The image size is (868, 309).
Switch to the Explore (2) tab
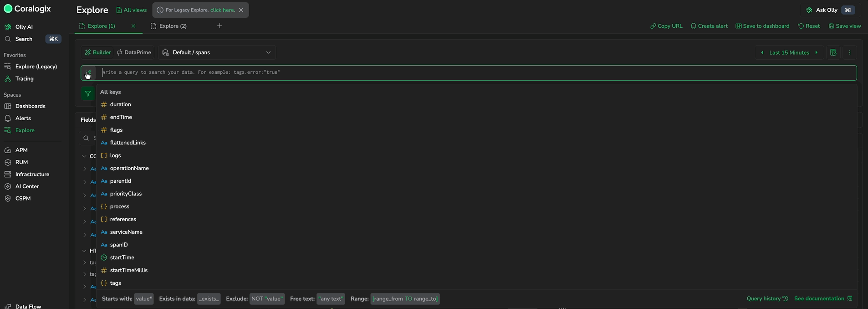coord(169,26)
